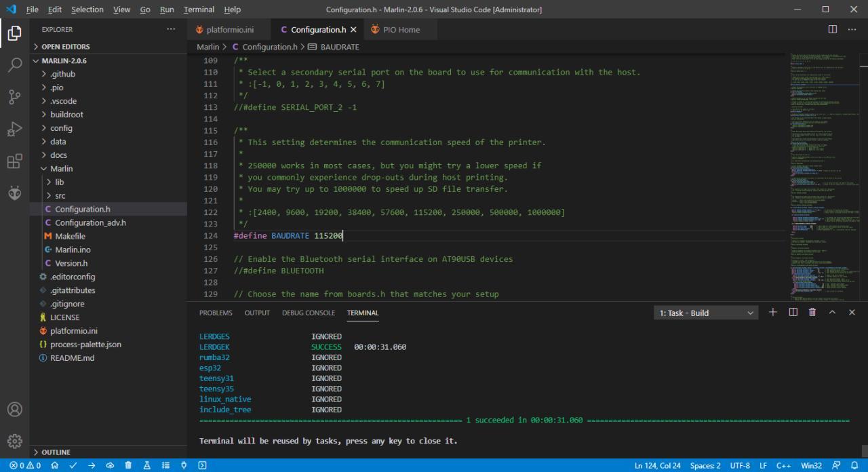This screenshot has width=868, height=472.
Task: Change the language mode C++
Action: (784, 466)
